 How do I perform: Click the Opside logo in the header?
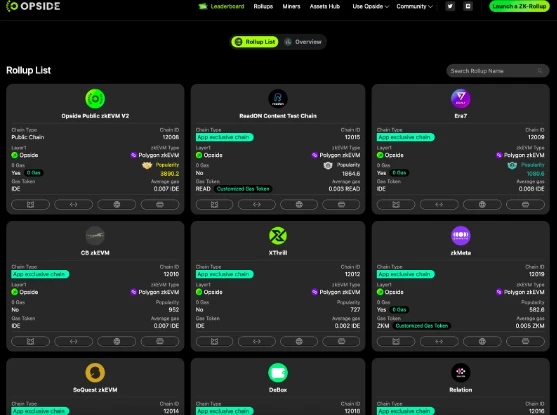[x=33, y=6]
